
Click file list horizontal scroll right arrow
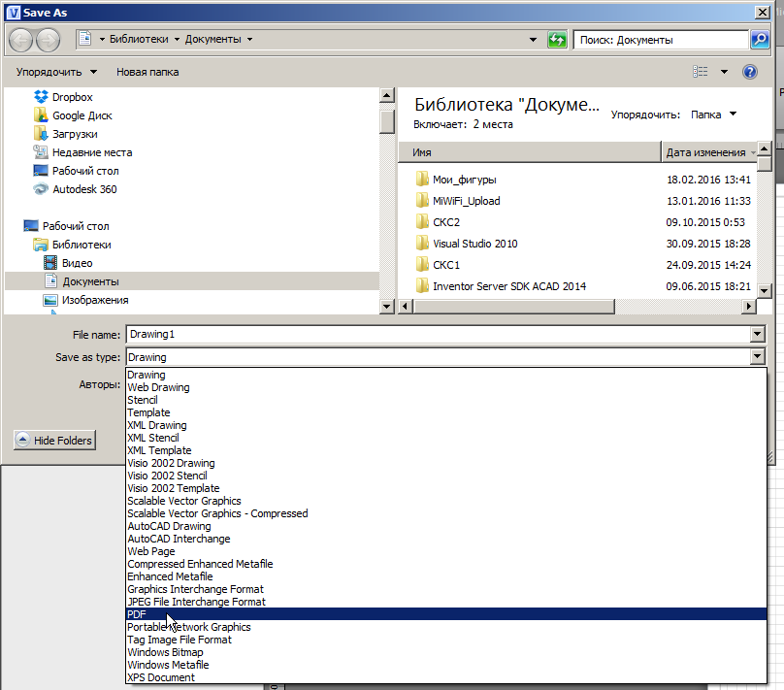pyautogui.click(x=748, y=306)
